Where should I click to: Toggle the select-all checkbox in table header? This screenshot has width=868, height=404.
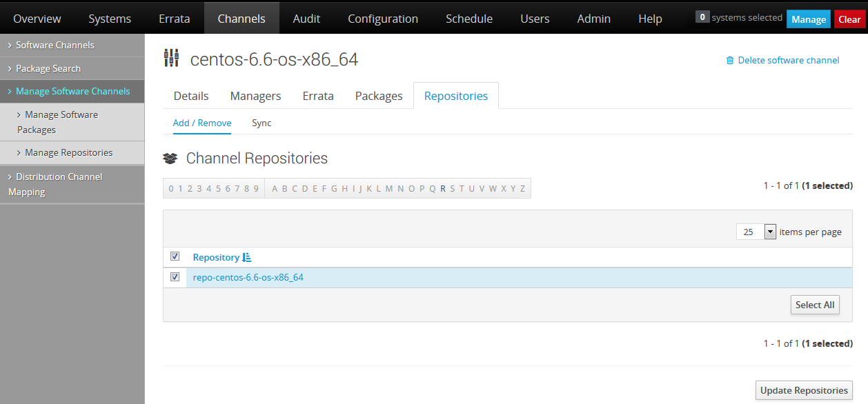click(x=175, y=256)
